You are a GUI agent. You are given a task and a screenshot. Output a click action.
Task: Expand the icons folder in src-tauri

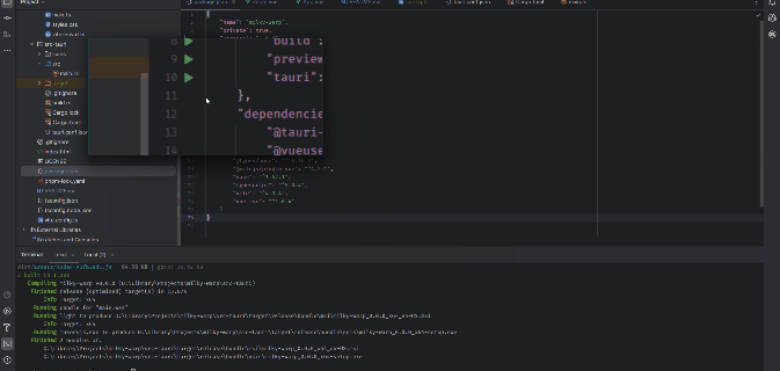pos(40,54)
